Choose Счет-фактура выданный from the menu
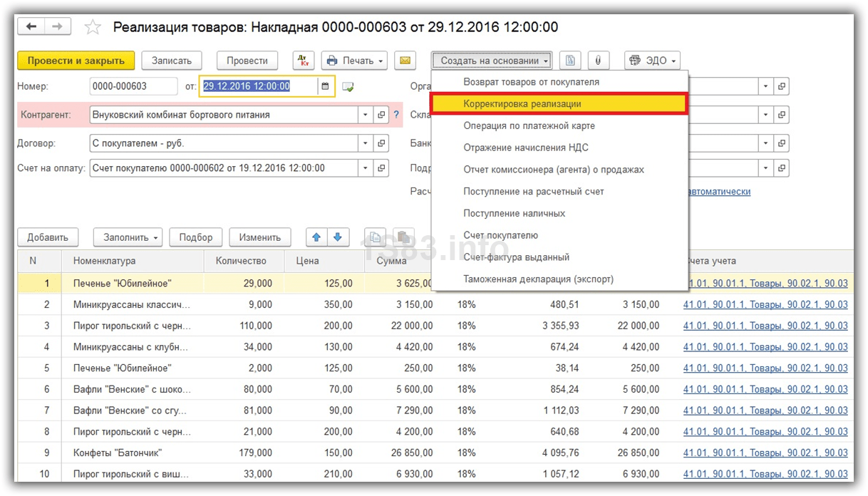The height and width of the screenshot is (496, 868). coord(517,257)
